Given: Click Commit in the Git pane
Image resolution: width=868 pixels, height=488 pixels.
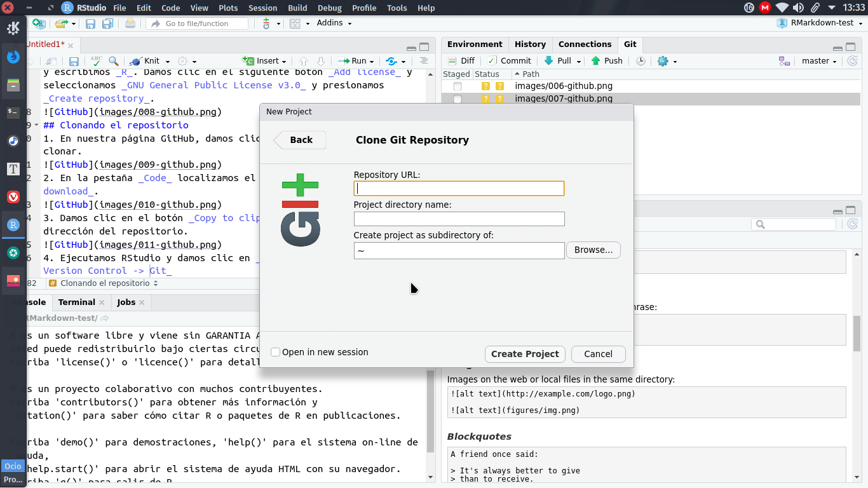Looking at the screenshot, I should [x=509, y=61].
